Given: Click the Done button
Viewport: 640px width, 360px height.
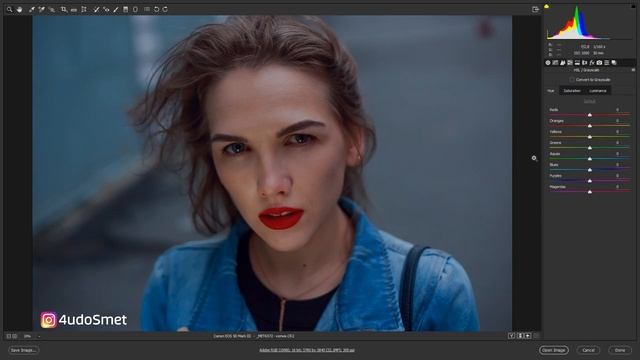Looking at the screenshot, I should point(620,350).
